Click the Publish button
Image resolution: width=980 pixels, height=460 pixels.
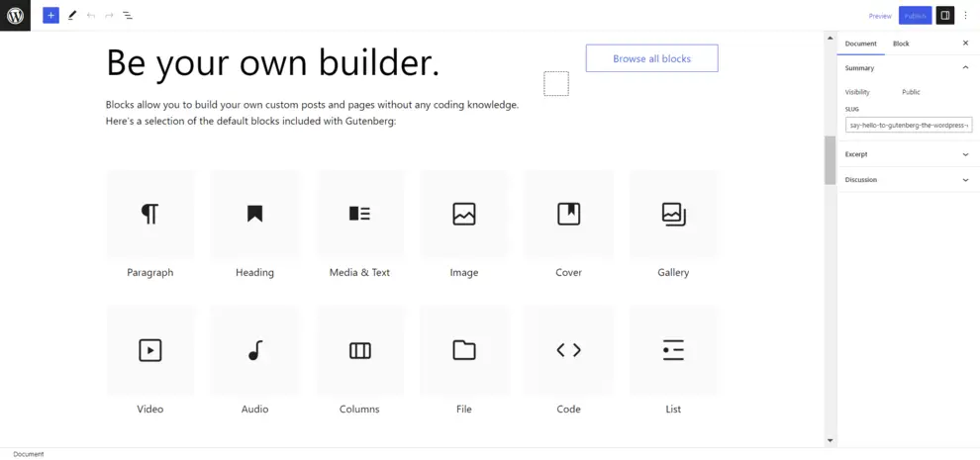click(915, 16)
